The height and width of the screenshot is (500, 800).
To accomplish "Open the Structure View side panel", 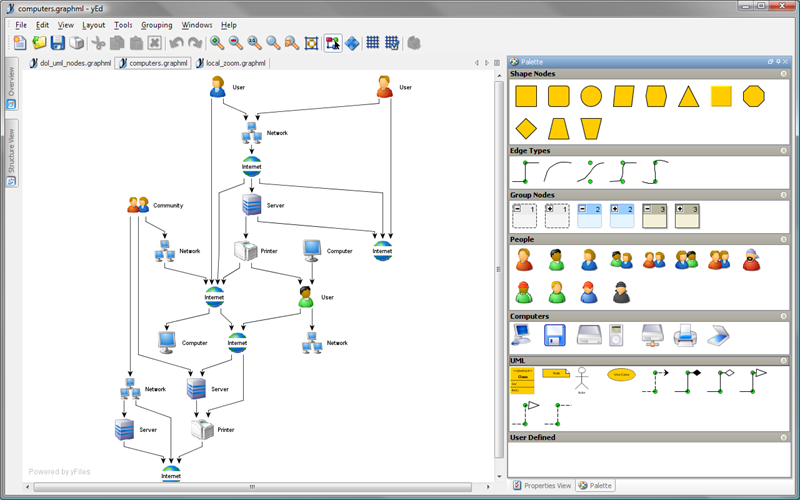I will point(11,153).
